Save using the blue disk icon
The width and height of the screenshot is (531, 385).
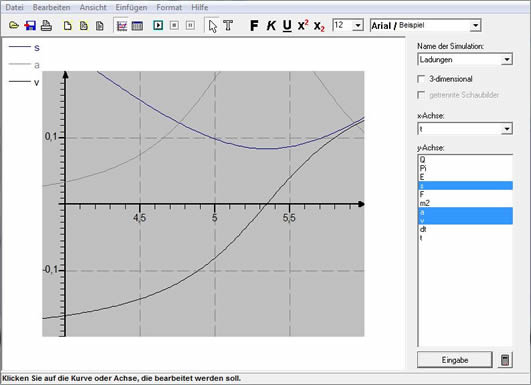[x=30, y=25]
